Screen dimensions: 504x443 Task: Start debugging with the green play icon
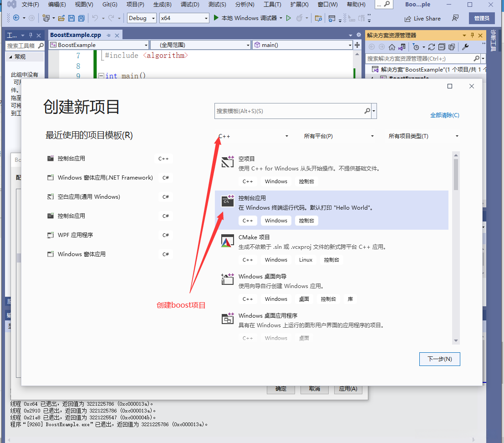(x=216, y=18)
